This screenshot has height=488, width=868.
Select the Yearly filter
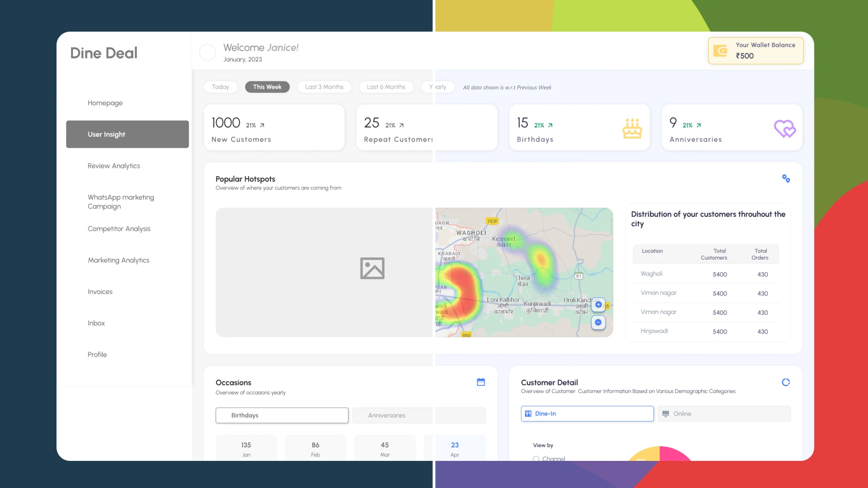438,87
